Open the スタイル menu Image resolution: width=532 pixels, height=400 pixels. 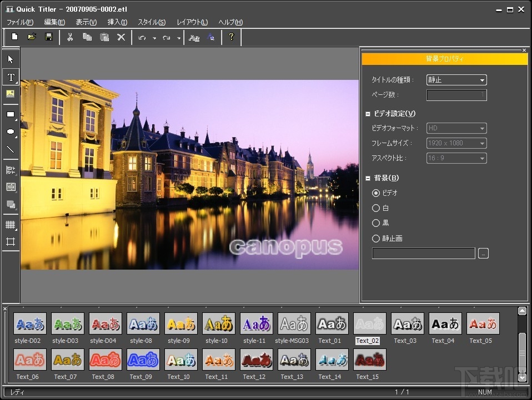(x=151, y=22)
